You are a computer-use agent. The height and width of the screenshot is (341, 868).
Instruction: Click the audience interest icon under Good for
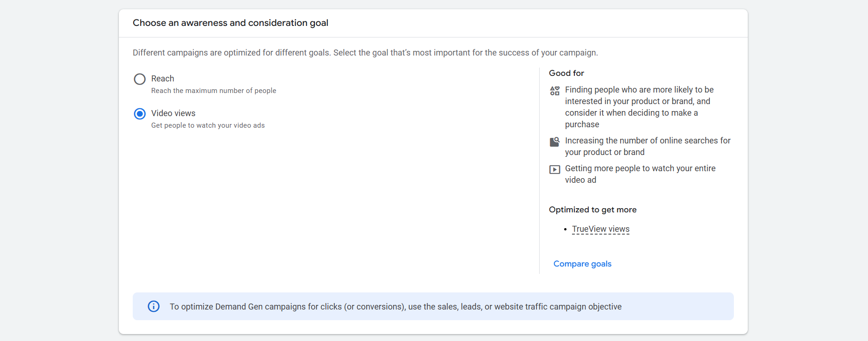[554, 91]
